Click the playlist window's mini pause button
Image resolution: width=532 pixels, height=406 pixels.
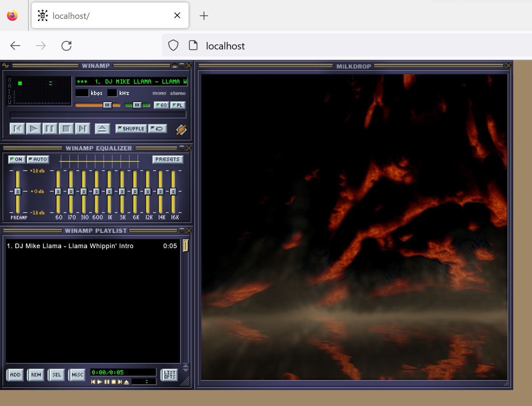tap(107, 382)
